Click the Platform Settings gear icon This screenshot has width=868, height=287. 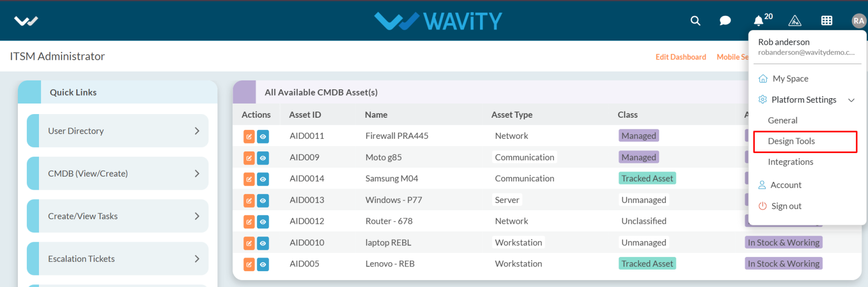pyautogui.click(x=763, y=99)
